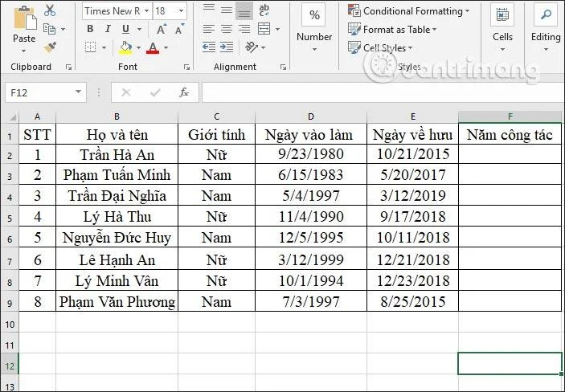Screen dimensions: 565x392
Task: Click the text Orientation icon
Action: coord(251,47)
